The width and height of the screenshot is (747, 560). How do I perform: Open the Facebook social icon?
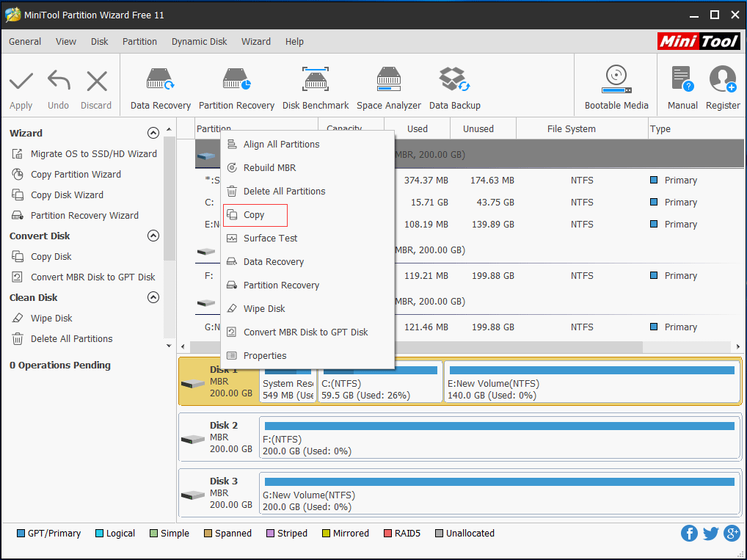(x=689, y=534)
